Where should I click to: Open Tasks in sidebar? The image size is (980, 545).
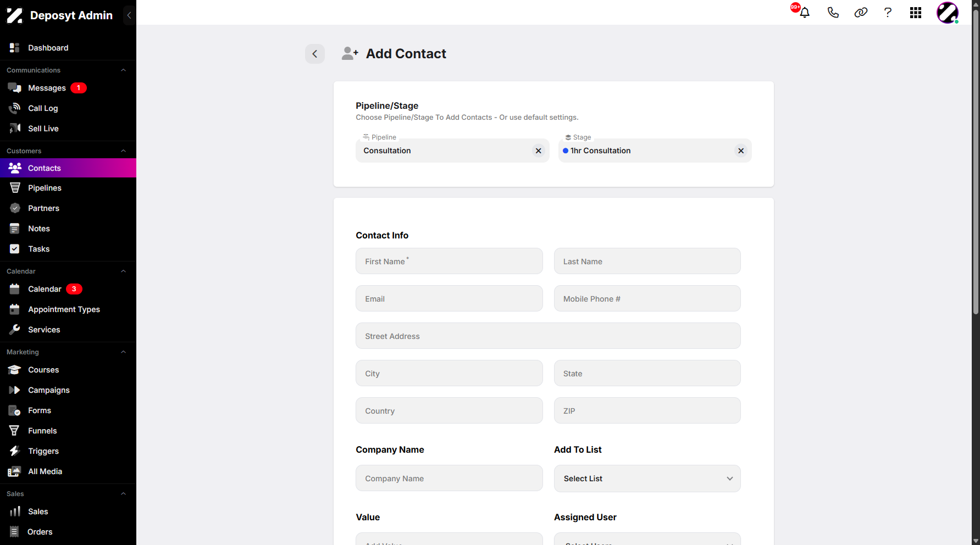pyautogui.click(x=68, y=249)
